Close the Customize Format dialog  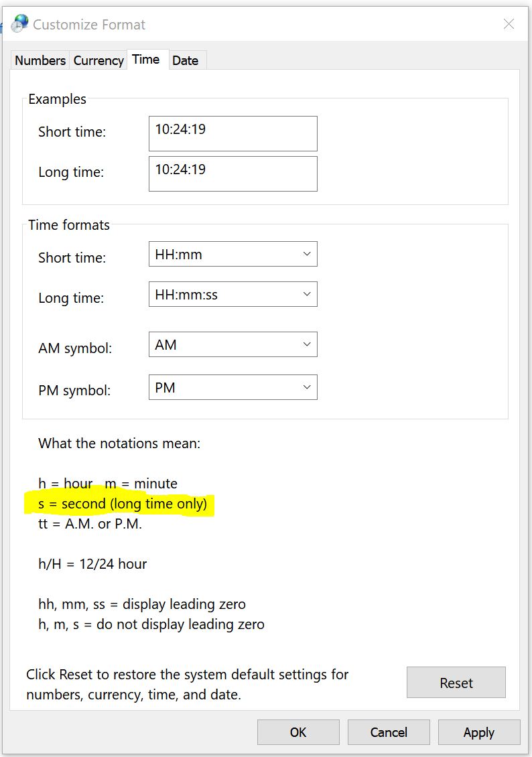pyautogui.click(x=509, y=24)
